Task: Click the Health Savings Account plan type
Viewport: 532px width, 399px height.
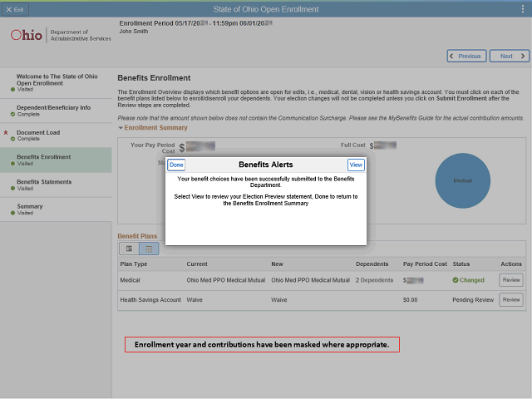Action: coord(150,300)
